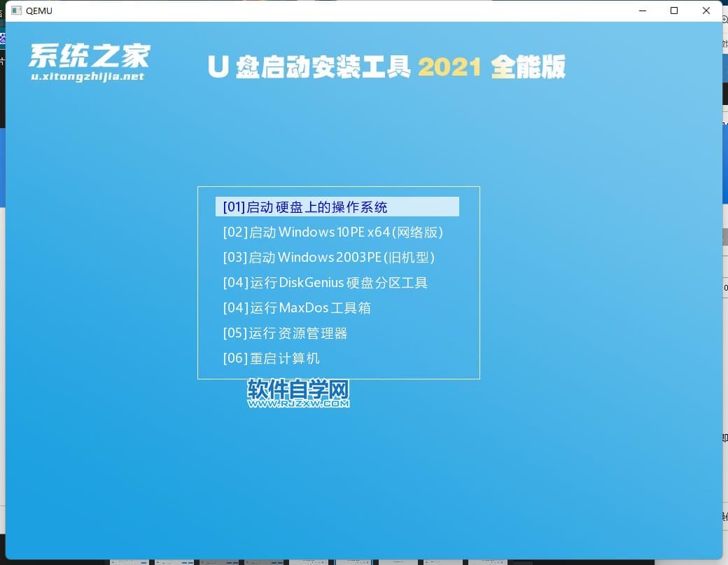Viewport: 728px width, 565px height.
Task: Minimize the QEMU window
Action: click(642, 11)
